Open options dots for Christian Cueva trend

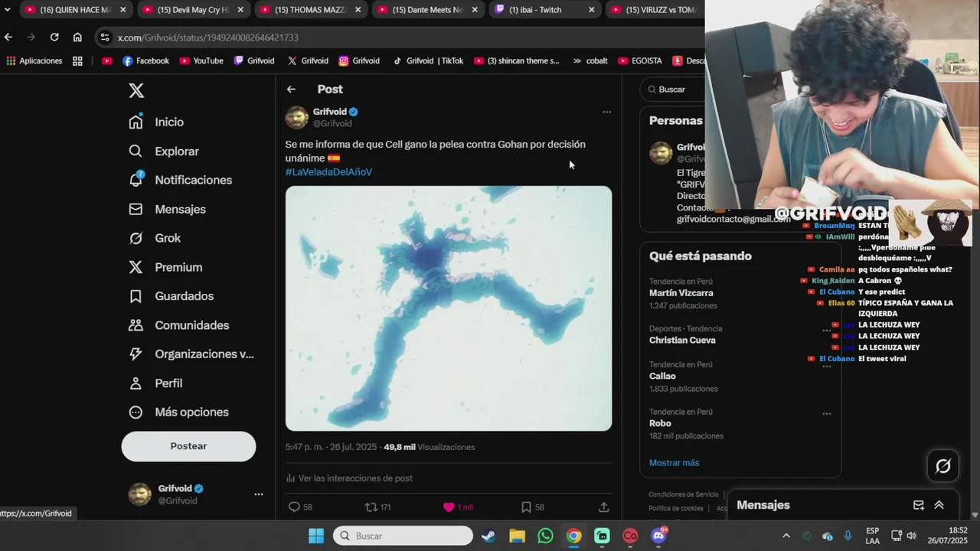click(x=827, y=330)
